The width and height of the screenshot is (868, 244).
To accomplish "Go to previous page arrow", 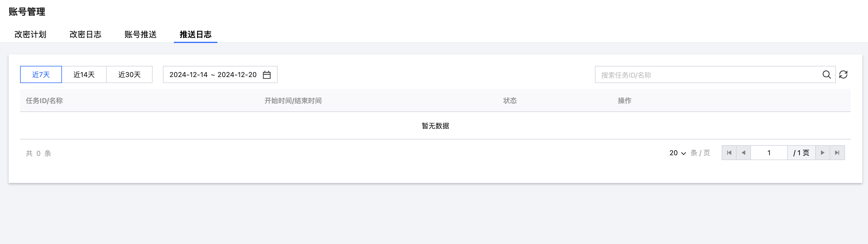I will 743,153.
